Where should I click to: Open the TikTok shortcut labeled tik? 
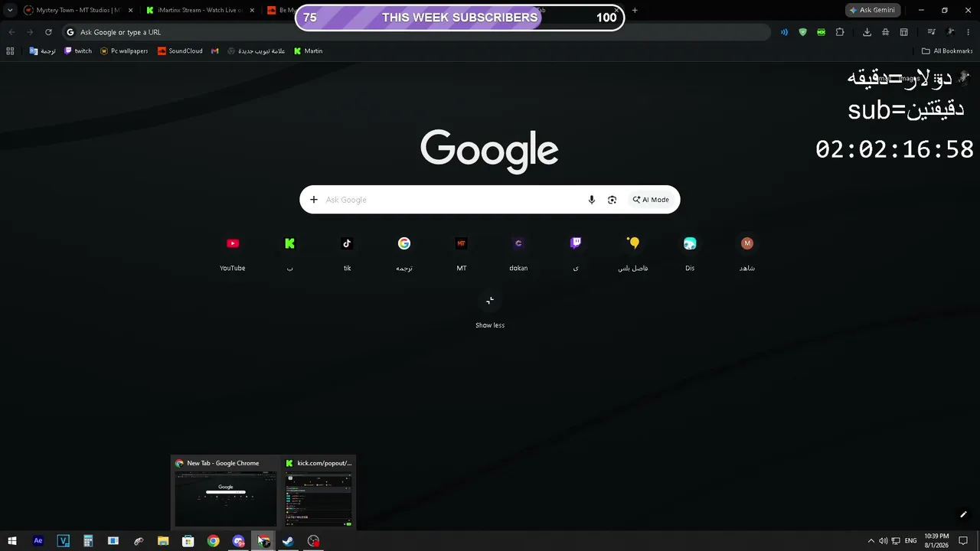click(347, 253)
